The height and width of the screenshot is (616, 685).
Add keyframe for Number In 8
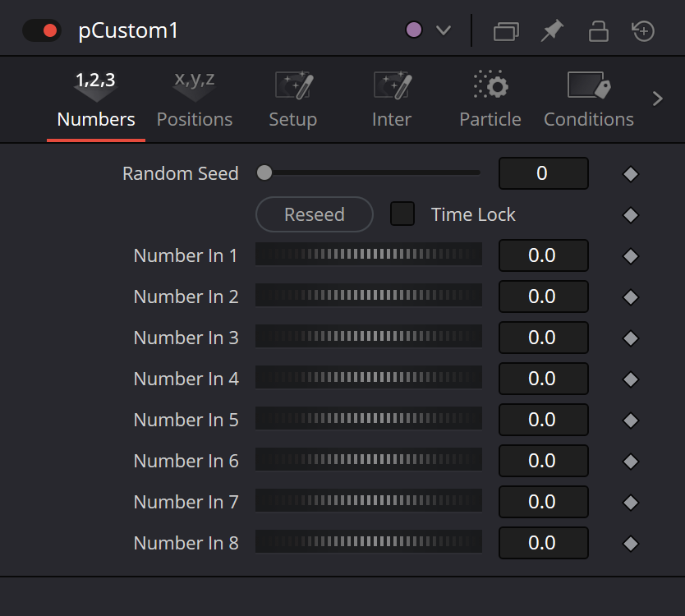tap(631, 544)
